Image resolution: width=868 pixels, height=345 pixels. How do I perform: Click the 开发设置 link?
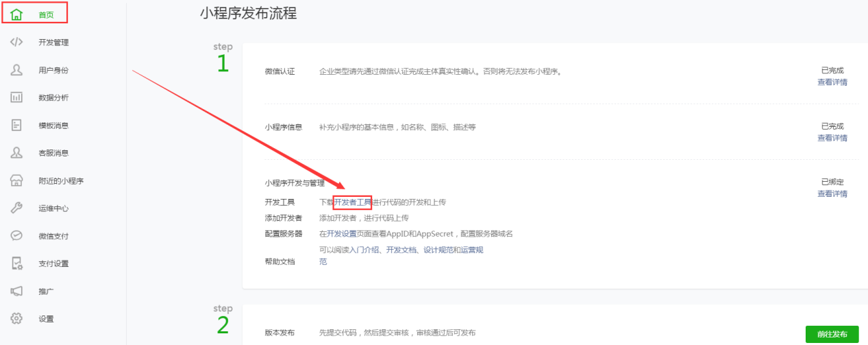point(342,234)
